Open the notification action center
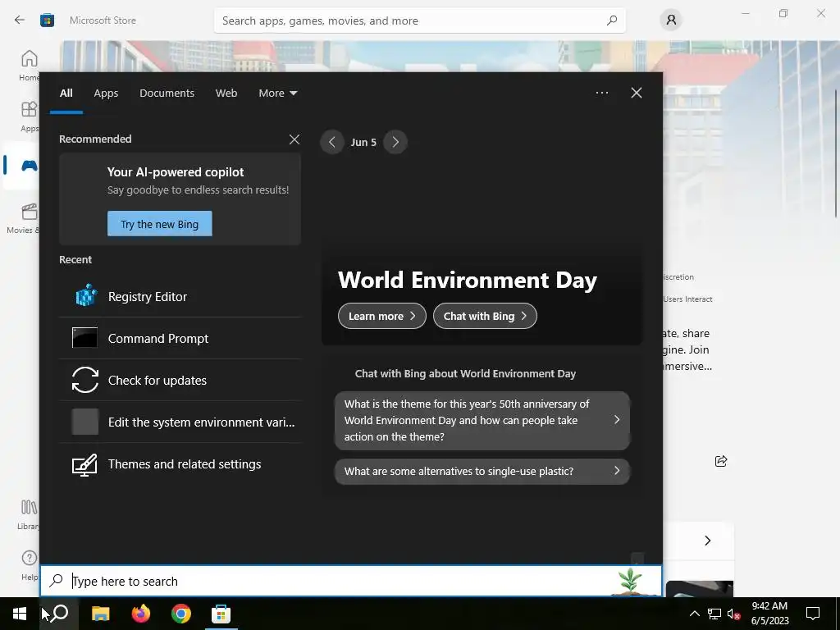The image size is (840, 630). click(813, 614)
